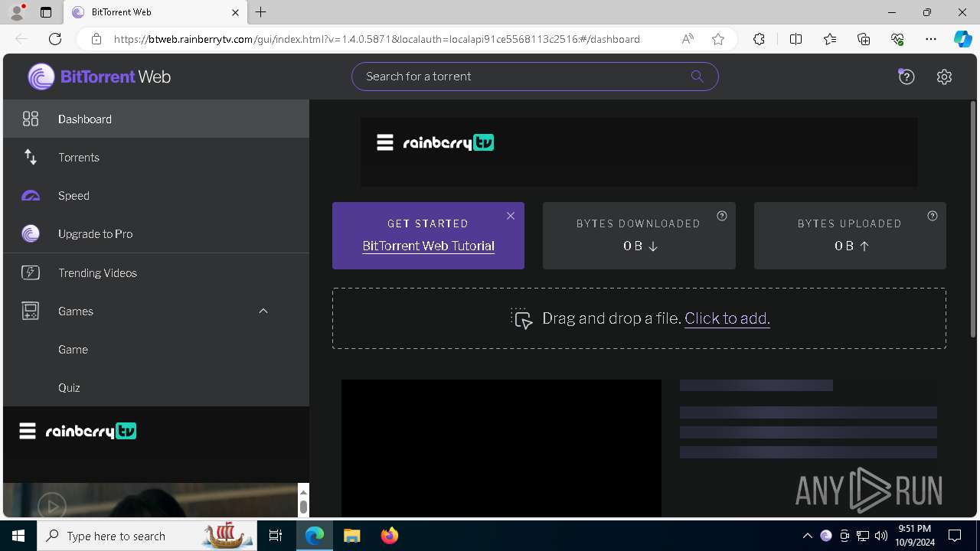Click the Dashboard grid icon
This screenshot has width=980, height=551.
(31, 119)
